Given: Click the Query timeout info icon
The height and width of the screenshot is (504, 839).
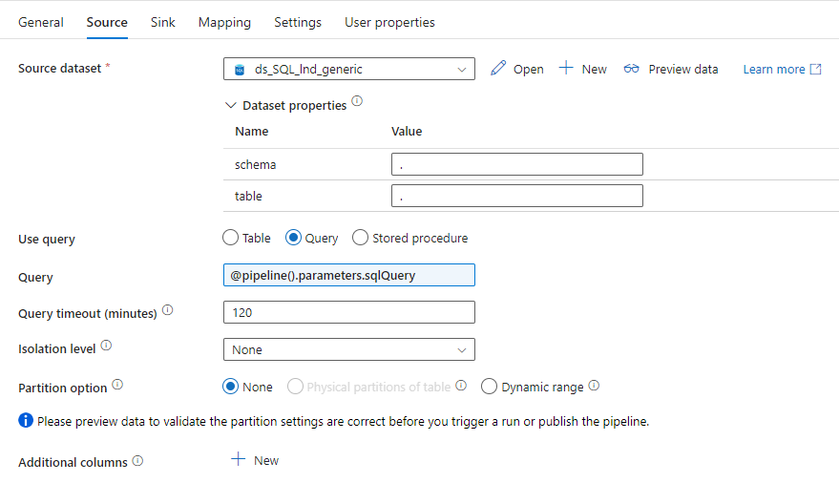Looking at the screenshot, I should 168,310.
